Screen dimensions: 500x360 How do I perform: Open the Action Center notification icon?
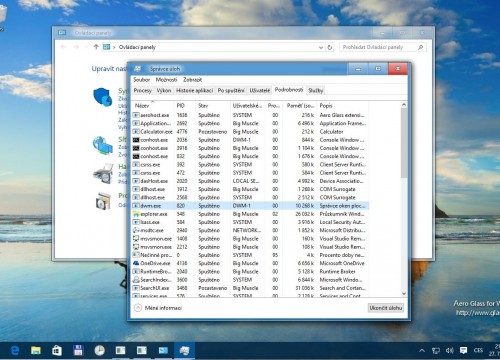pyautogui.click(x=463, y=350)
